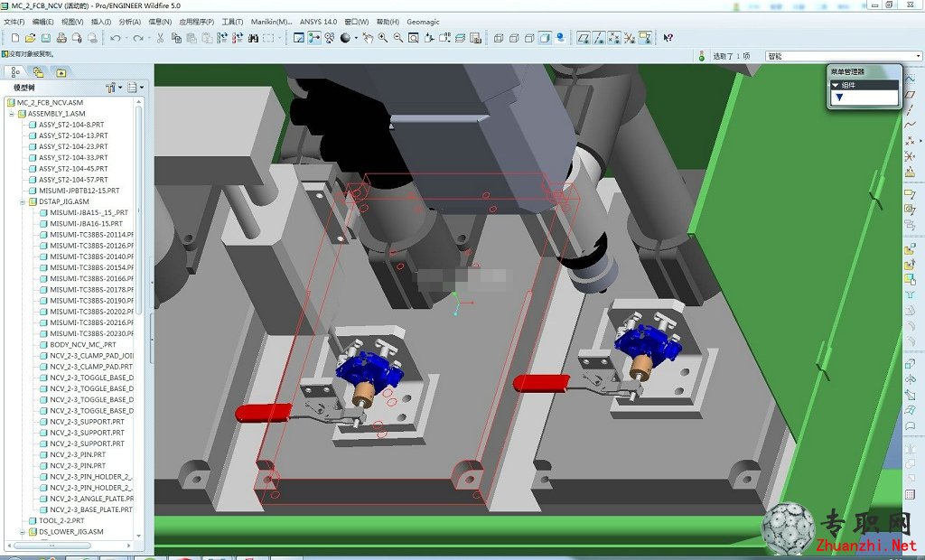Image resolution: width=925 pixels, height=560 pixels.
Task: Click the Copy icon in toolbar
Action: (176, 38)
